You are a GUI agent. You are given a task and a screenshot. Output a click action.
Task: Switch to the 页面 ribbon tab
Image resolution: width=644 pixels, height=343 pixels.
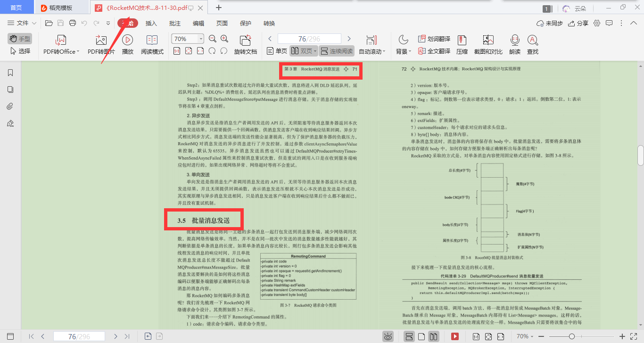pyautogui.click(x=222, y=23)
